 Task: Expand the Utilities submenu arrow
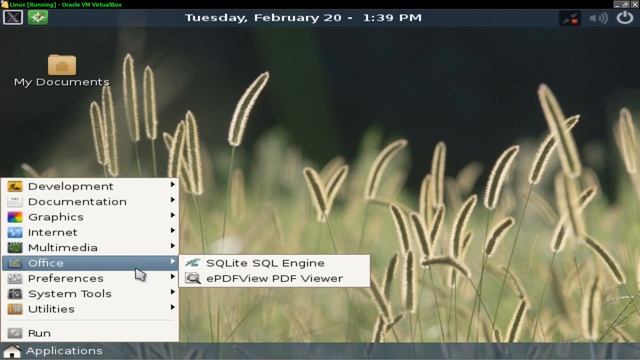pyautogui.click(x=173, y=307)
